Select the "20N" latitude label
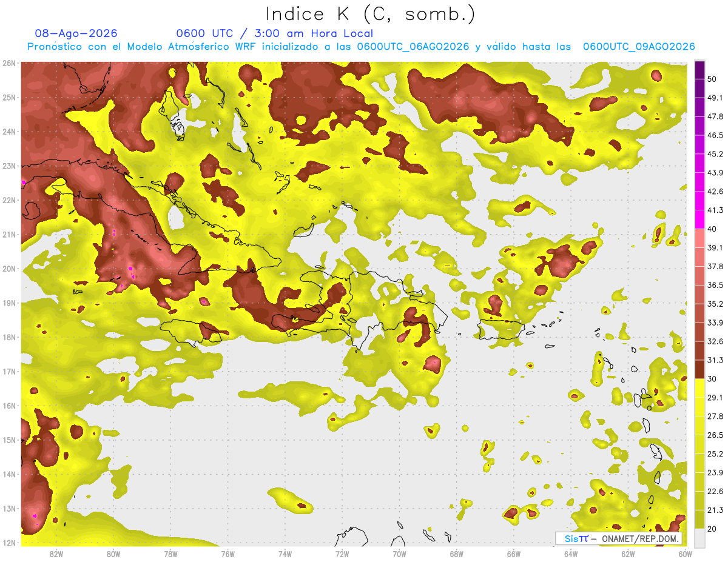The height and width of the screenshot is (562, 728). click(9, 269)
